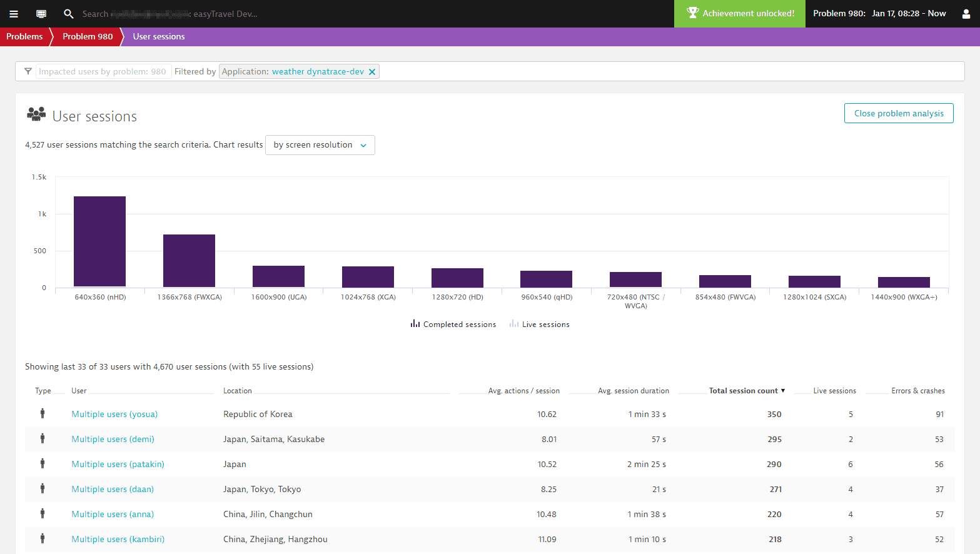Click total session count value 350

(774, 414)
